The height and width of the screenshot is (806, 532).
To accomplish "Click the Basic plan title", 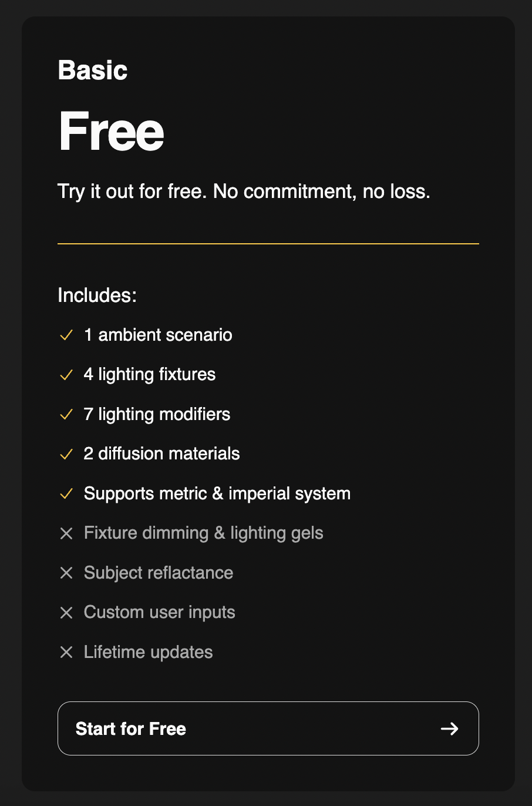I will tap(93, 70).
